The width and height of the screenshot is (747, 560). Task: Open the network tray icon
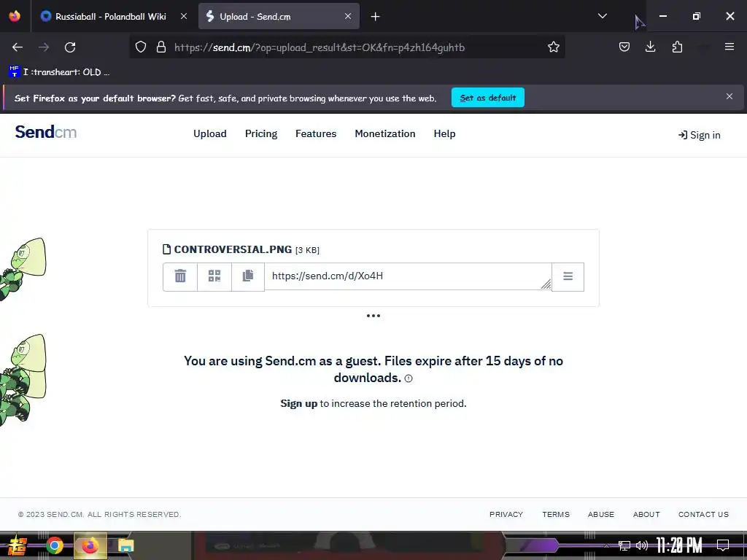click(624, 545)
